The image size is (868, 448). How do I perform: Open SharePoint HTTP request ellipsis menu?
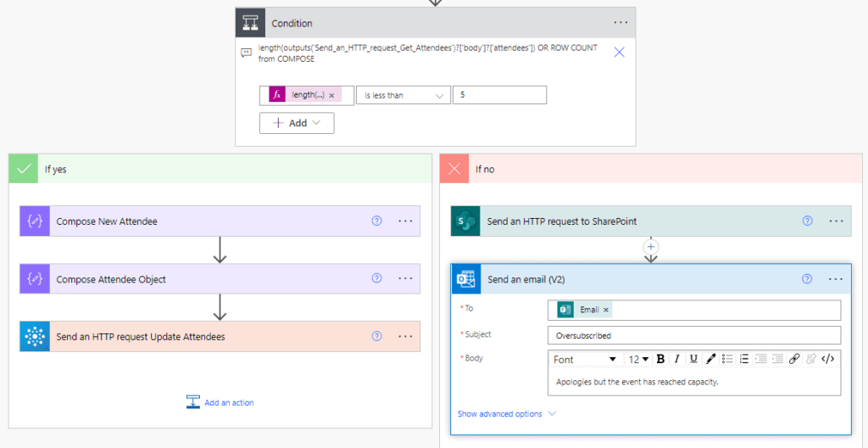[x=837, y=221]
